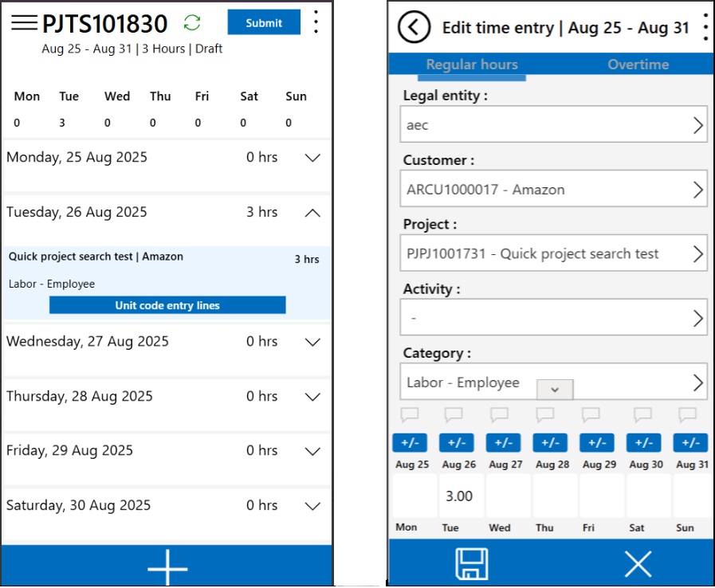The image size is (715, 588).
Task: Open the Project field selector
Action: coord(554,254)
